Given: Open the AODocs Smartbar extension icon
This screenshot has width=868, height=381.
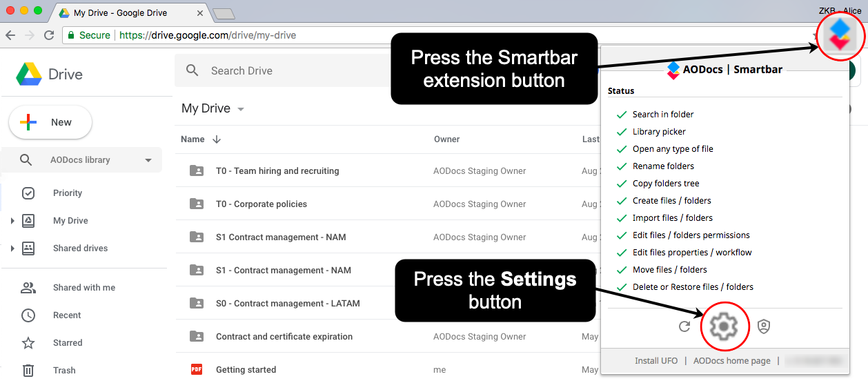Looking at the screenshot, I should click(x=840, y=35).
